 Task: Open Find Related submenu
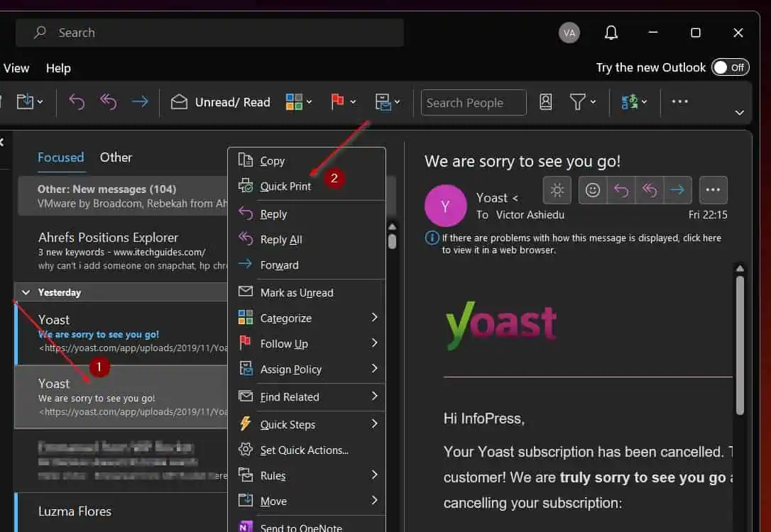[x=307, y=397]
